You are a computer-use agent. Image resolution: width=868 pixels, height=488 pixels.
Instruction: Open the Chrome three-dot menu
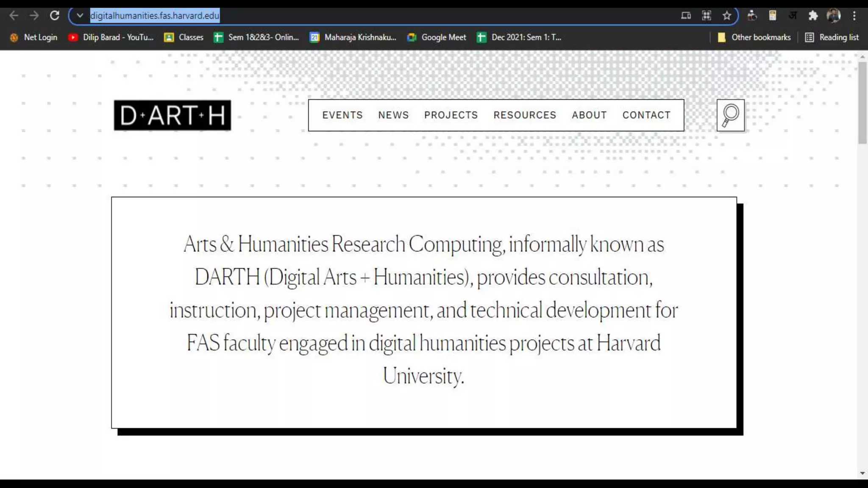point(854,16)
